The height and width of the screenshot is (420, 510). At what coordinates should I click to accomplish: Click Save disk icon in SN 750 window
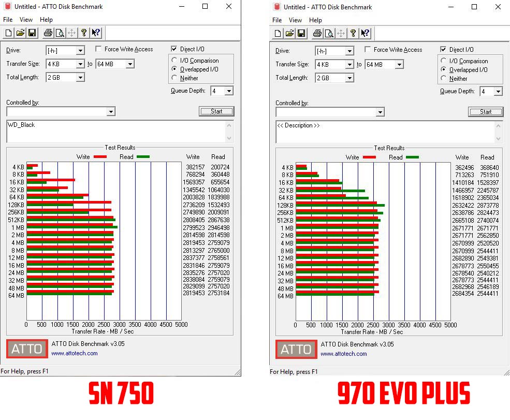pyautogui.click(x=32, y=33)
